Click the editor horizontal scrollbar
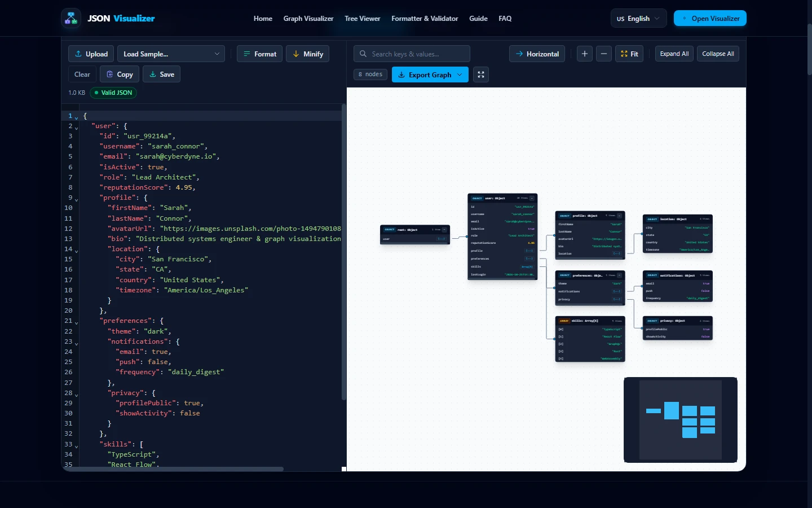Screen dimensions: 812x508 (173, 468)
